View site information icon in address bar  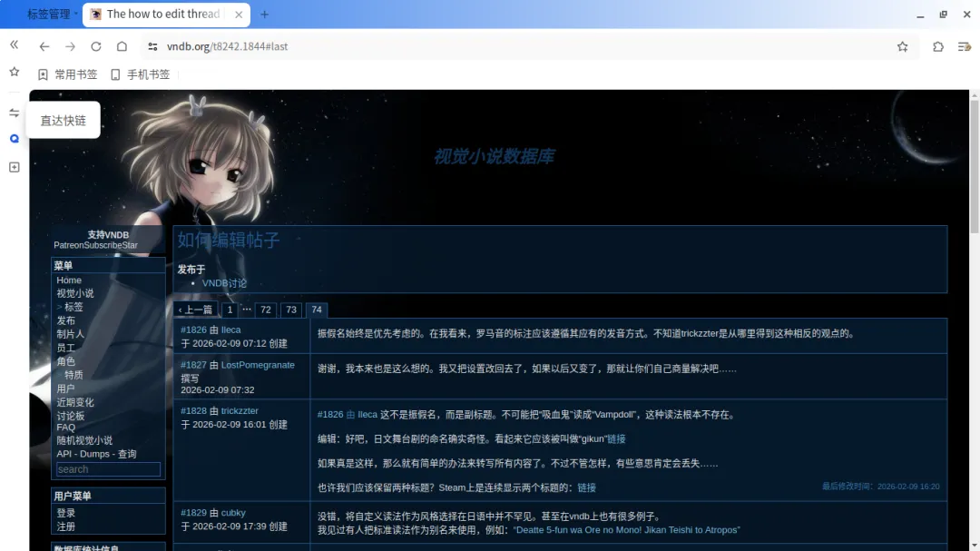[x=152, y=46]
